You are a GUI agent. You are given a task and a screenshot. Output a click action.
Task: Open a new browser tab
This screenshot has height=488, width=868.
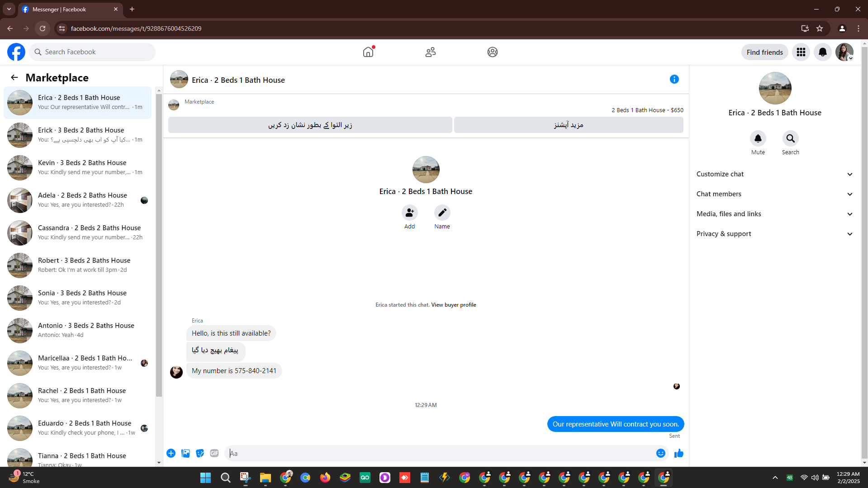[132, 9]
